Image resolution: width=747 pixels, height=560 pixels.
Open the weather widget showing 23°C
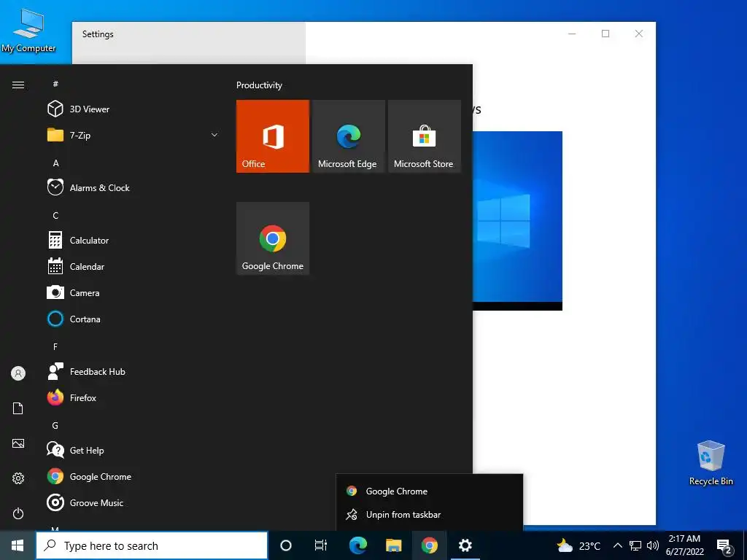pyautogui.click(x=578, y=545)
